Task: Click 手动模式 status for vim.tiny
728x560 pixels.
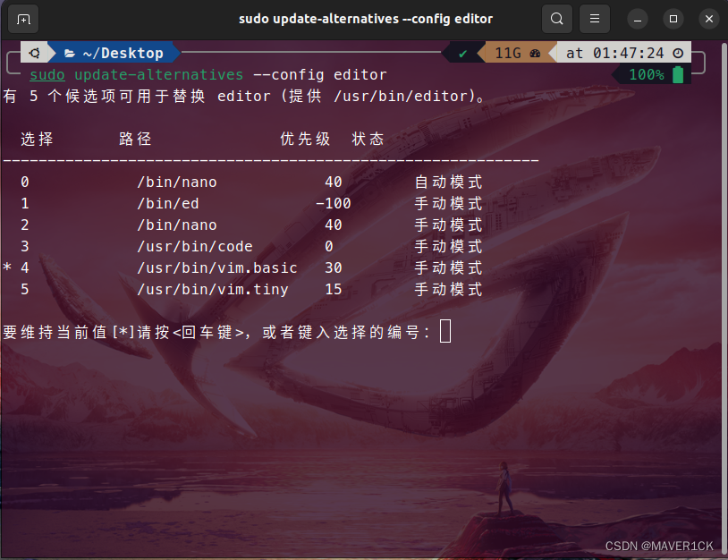Action: tap(448, 289)
